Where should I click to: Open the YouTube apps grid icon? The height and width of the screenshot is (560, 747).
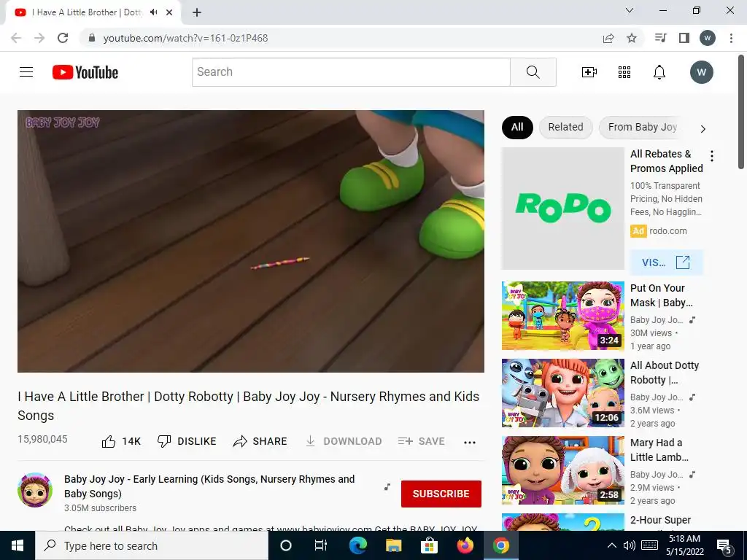[x=624, y=72]
